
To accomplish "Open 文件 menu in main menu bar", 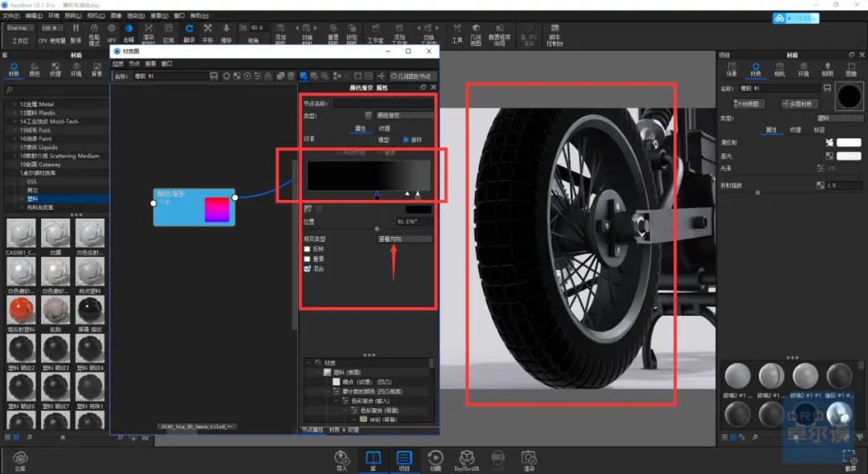I will coord(10,16).
